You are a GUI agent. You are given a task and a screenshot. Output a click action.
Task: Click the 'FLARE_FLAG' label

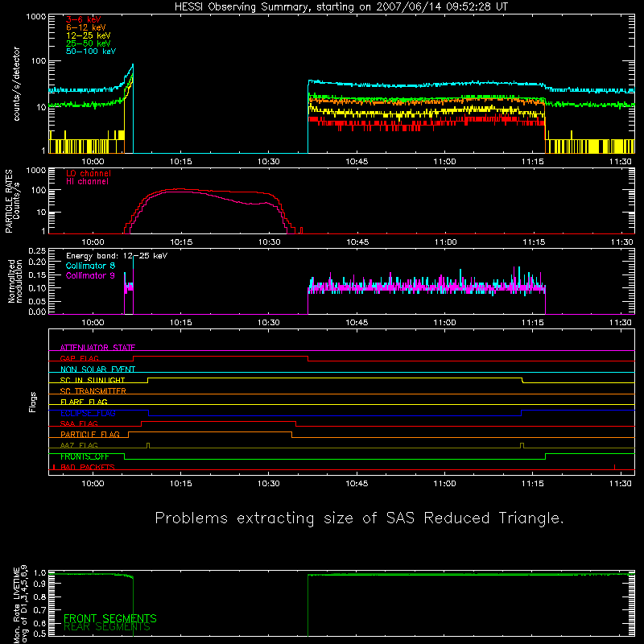(x=84, y=402)
